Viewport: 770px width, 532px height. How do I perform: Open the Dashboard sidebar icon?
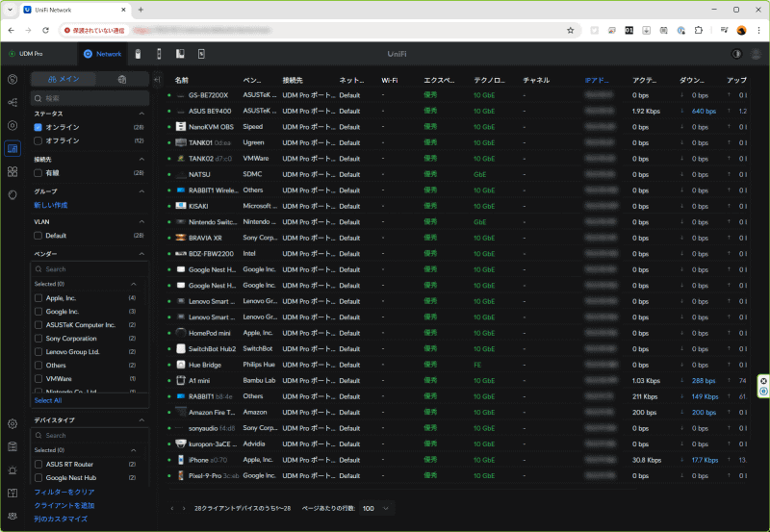coord(13,80)
